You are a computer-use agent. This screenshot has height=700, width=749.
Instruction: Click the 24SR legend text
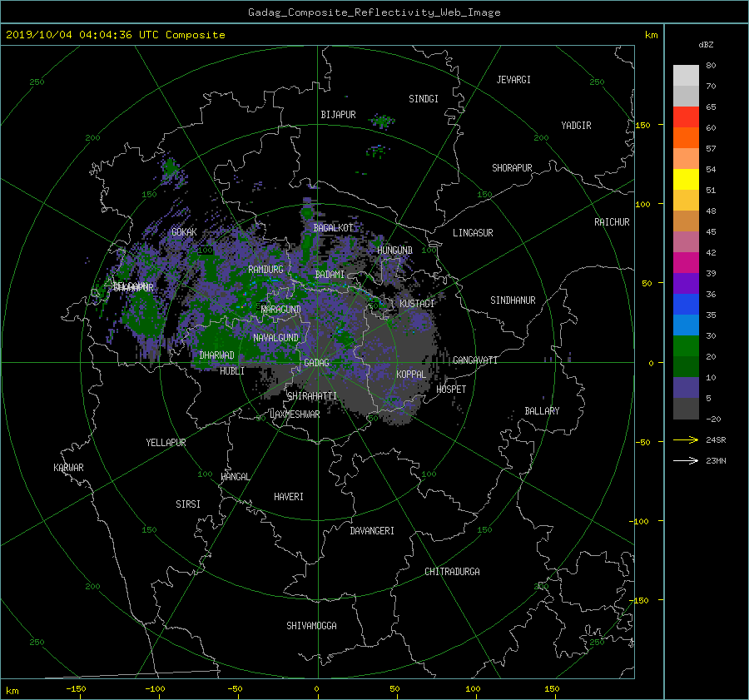716,440
